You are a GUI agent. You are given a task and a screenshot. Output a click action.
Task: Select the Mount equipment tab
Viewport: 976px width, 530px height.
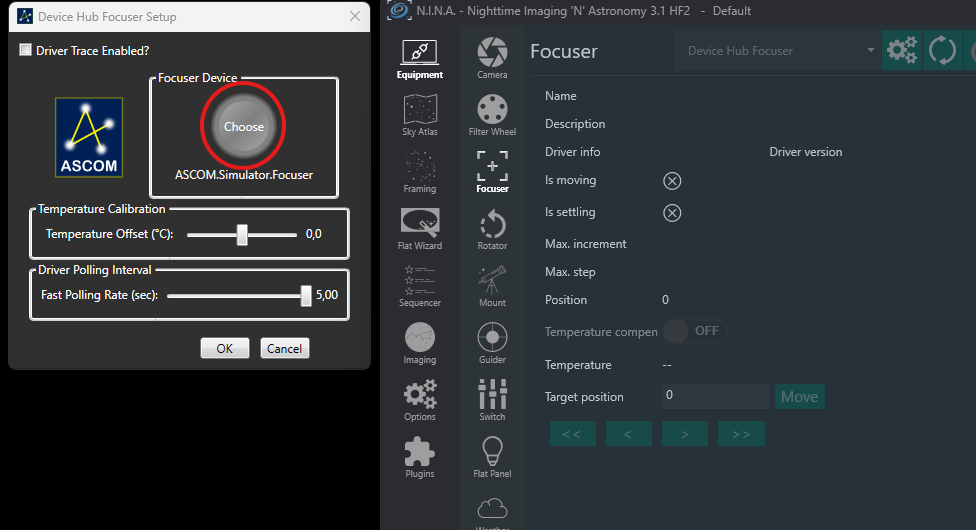pos(492,286)
